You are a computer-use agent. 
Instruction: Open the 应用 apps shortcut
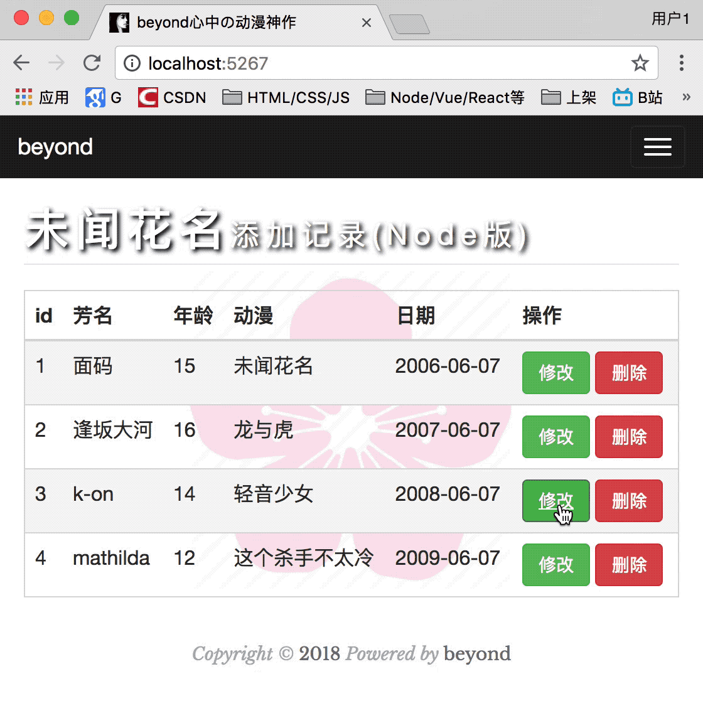pyautogui.click(x=42, y=97)
